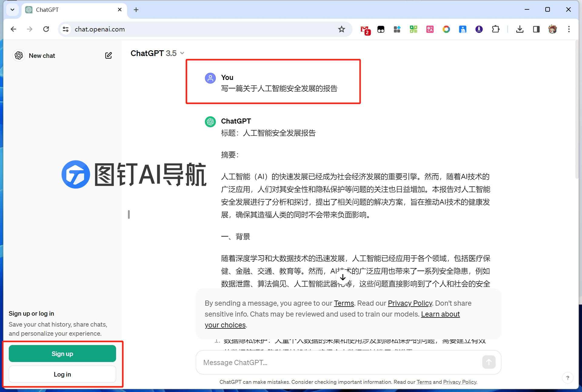Reload the ChatGPT page

click(46, 29)
